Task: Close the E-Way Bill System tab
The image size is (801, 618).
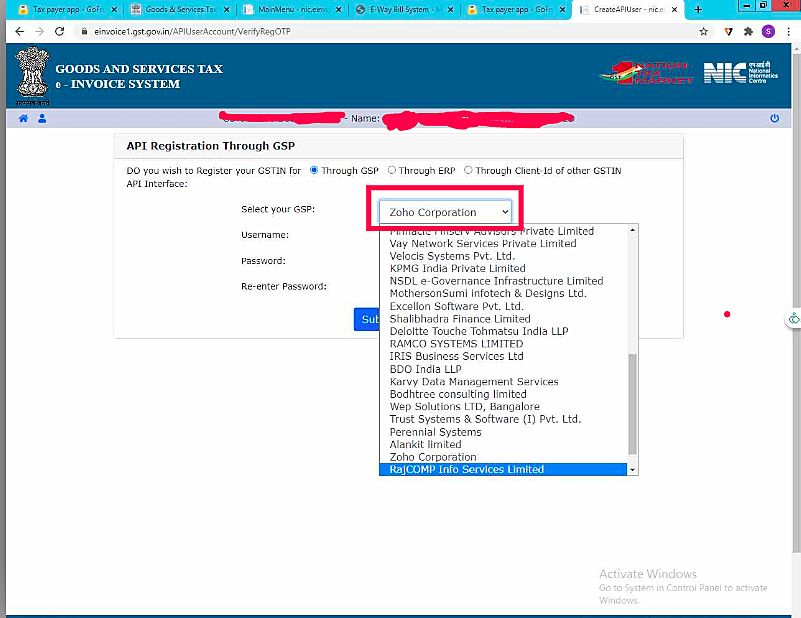Action: click(x=450, y=10)
